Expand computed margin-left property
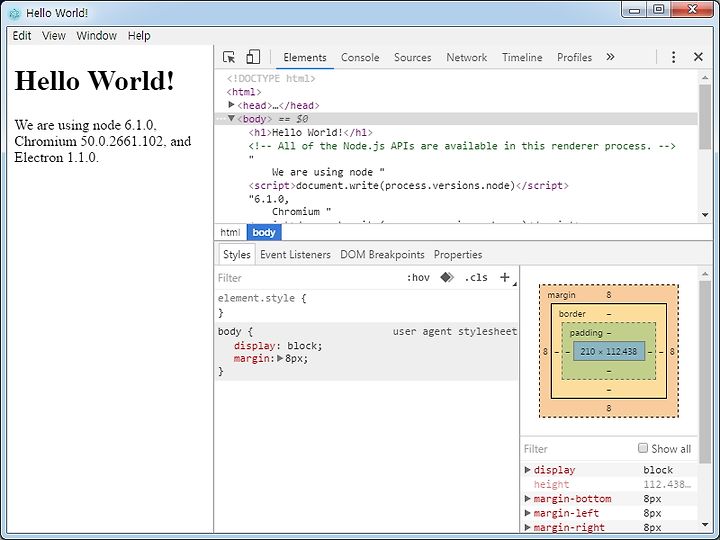This screenshot has width=720, height=540. tap(528, 513)
